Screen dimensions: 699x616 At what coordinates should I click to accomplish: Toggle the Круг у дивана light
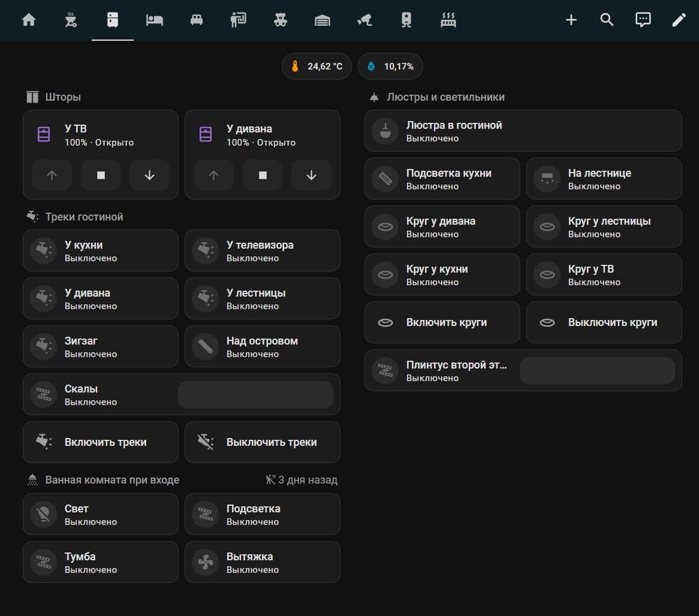(442, 227)
